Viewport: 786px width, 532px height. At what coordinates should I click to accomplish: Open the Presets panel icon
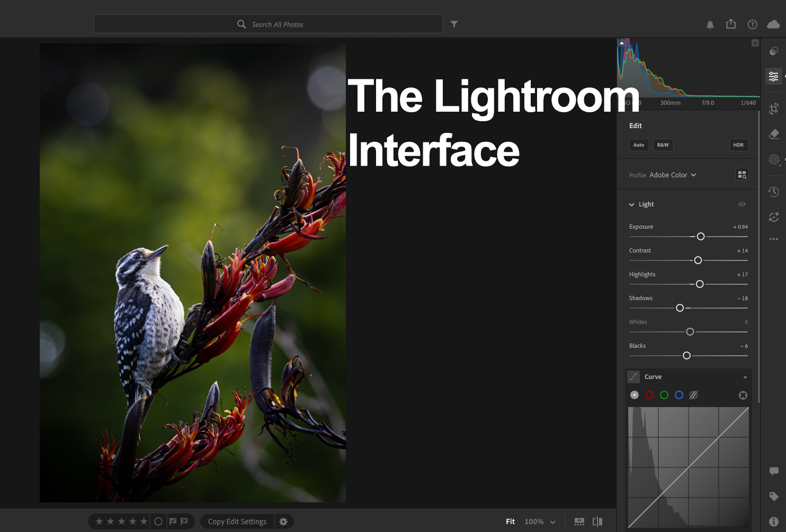pyautogui.click(x=774, y=51)
